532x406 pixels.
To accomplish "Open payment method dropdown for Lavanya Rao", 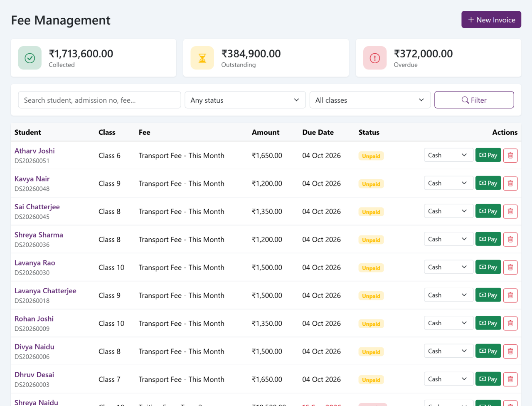I will tap(448, 267).
